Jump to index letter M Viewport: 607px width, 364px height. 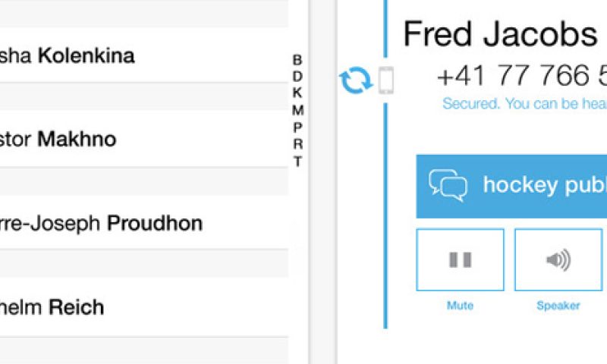pos(297,110)
